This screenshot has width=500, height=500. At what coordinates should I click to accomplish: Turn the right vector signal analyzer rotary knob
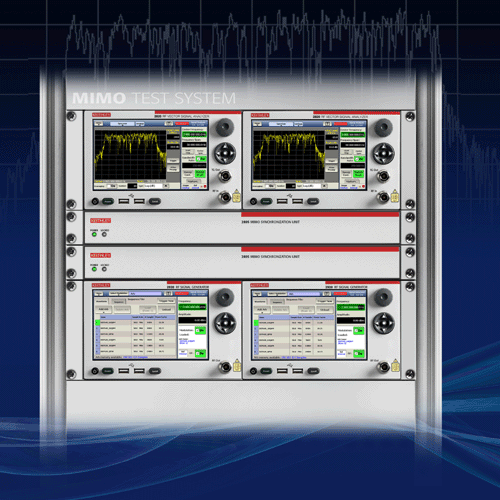pos(383,127)
